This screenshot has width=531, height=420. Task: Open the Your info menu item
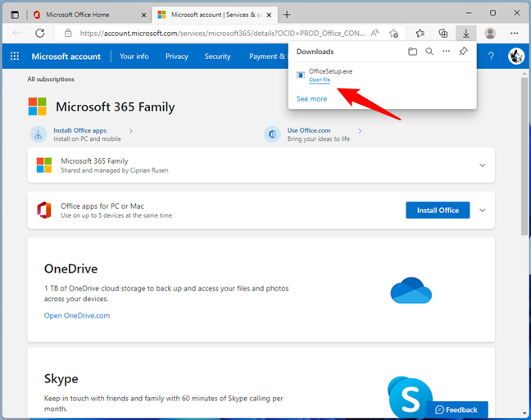pyautogui.click(x=134, y=56)
